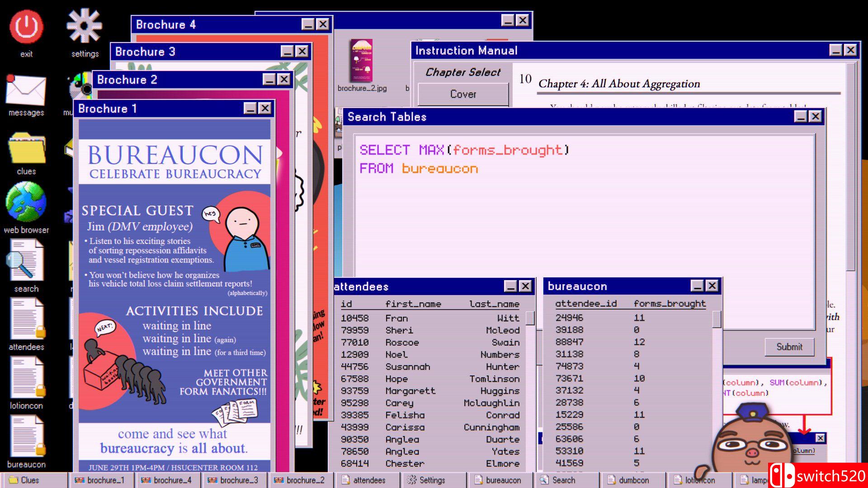The image size is (868, 488).
Task: Minimize the bureaucon table window
Action: point(697,286)
